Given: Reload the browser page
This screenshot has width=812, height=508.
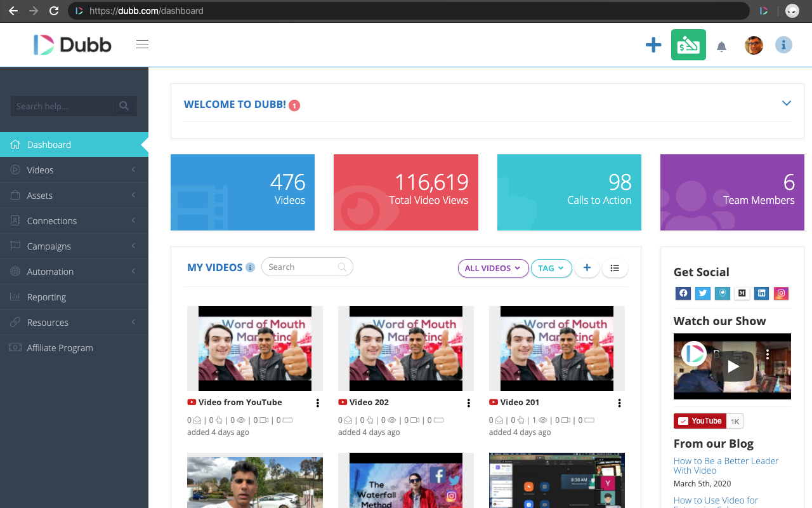Looking at the screenshot, I should (54, 11).
